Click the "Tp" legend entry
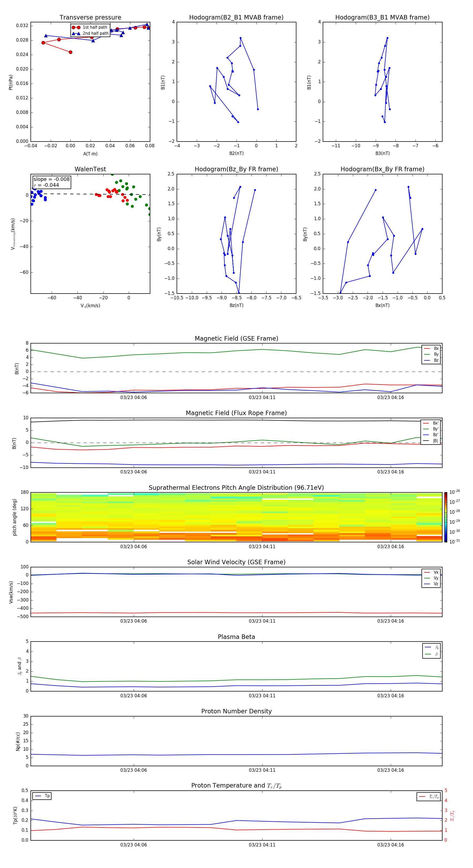The width and height of the screenshot is (473, 868). tap(42, 796)
